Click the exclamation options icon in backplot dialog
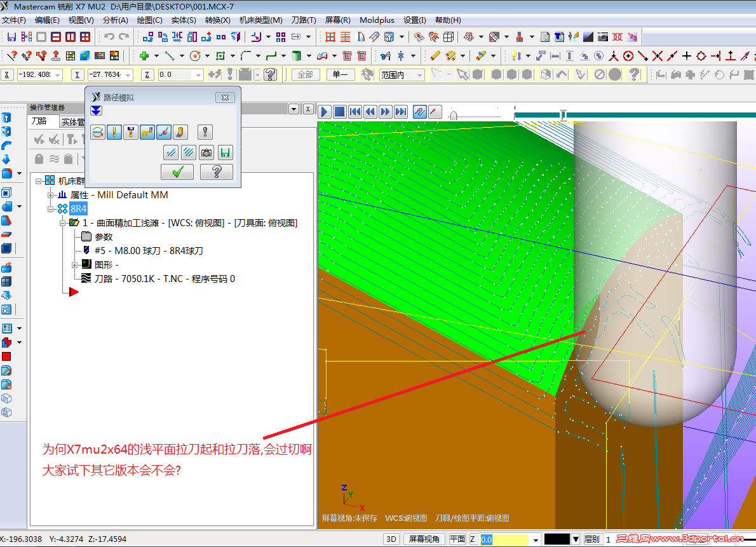756x547 pixels. coord(205,132)
